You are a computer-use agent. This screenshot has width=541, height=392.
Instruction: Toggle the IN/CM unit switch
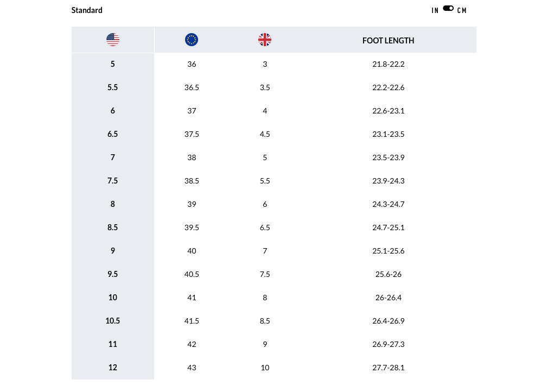[448, 9]
